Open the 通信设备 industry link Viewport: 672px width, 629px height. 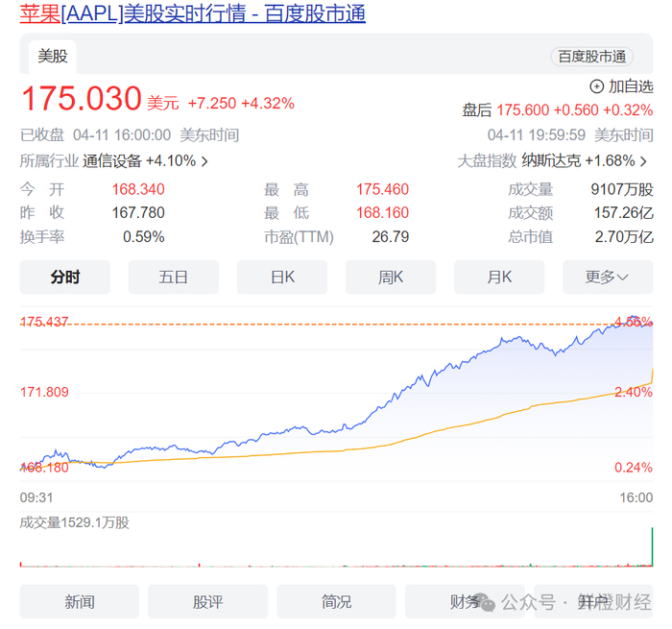click(x=112, y=161)
